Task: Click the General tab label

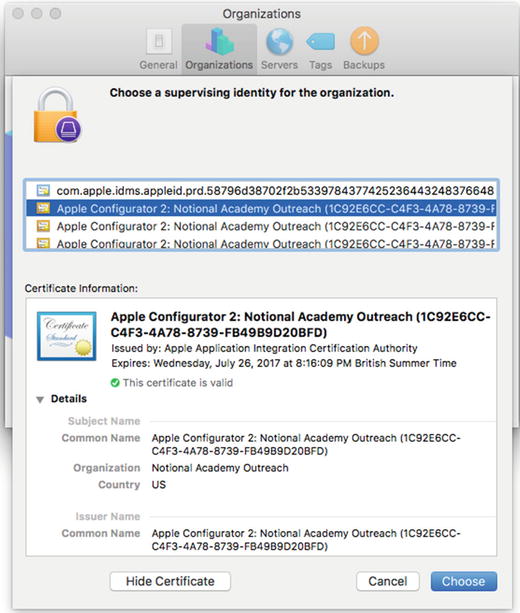Action: (158, 65)
